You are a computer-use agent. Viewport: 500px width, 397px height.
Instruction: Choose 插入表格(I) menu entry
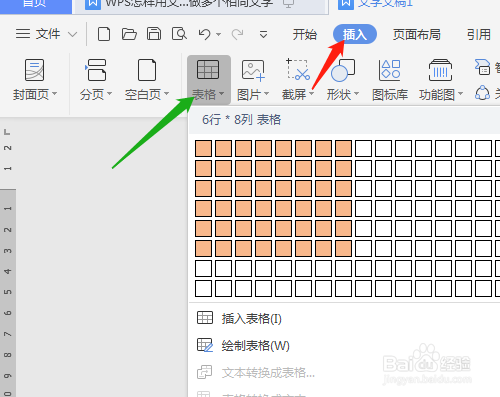[x=252, y=319]
